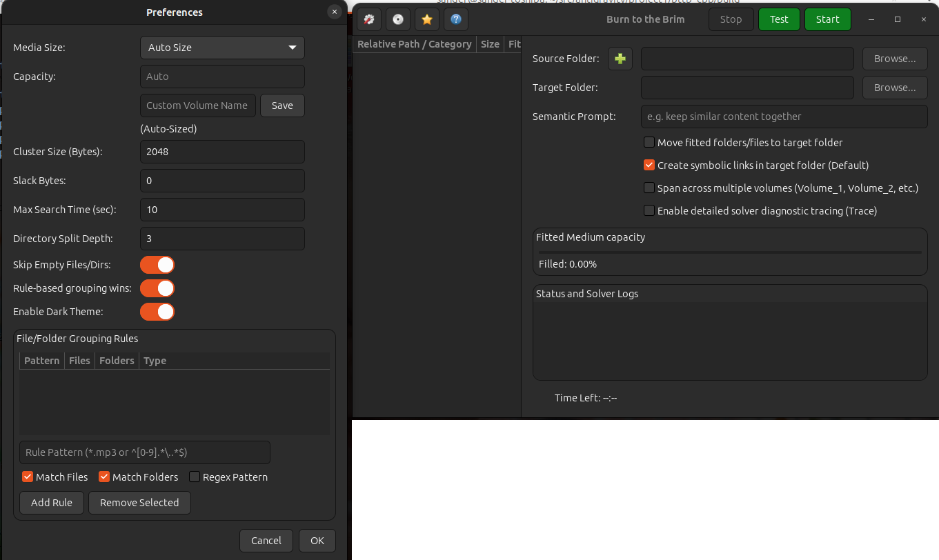Edit the Max Search Time field

click(x=222, y=210)
